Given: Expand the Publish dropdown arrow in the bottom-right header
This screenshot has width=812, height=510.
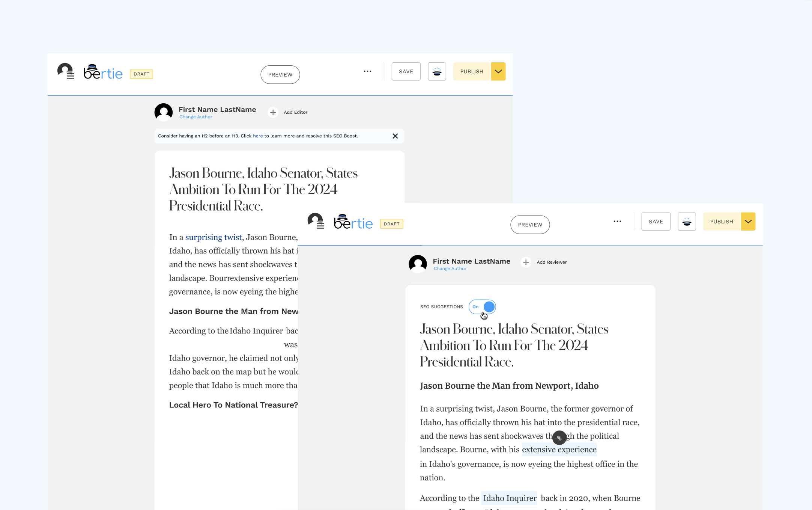Looking at the screenshot, I should click(x=748, y=222).
